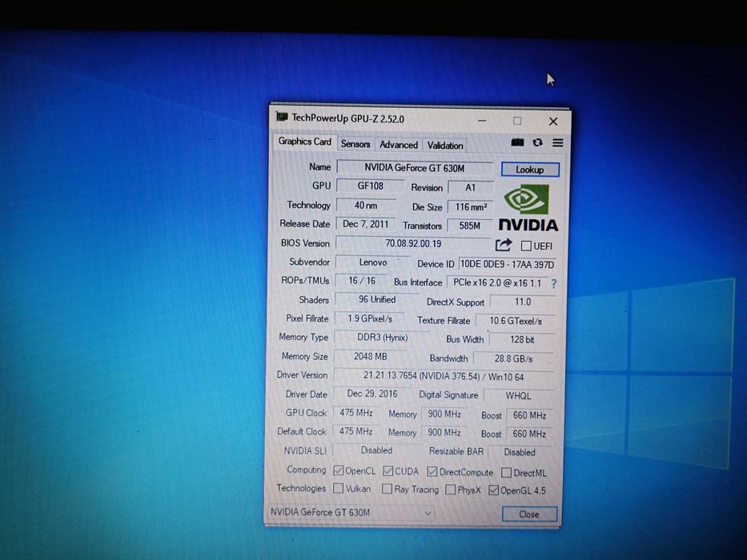Open the GPU selection dropdown at bottom
Viewport: 747px width, 560px height.
351,512
